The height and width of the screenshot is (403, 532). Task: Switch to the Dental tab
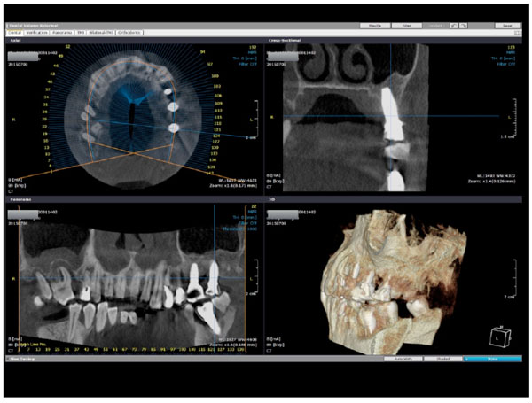pos(14,33)
